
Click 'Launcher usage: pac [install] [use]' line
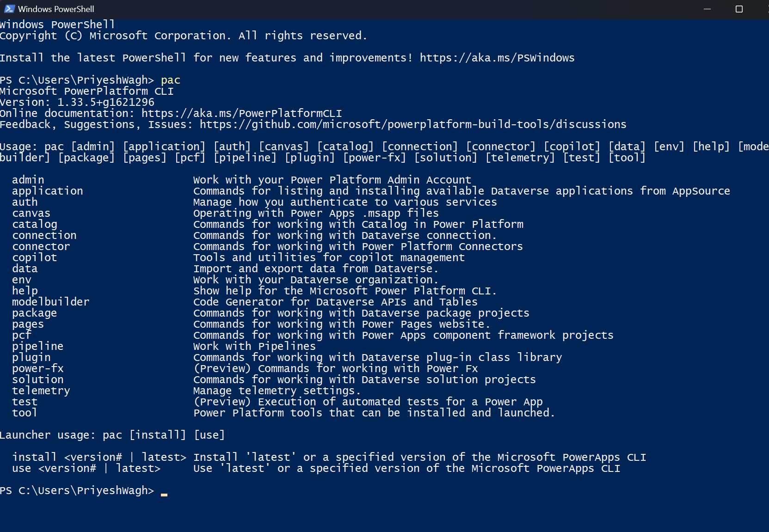click(112, 435)
